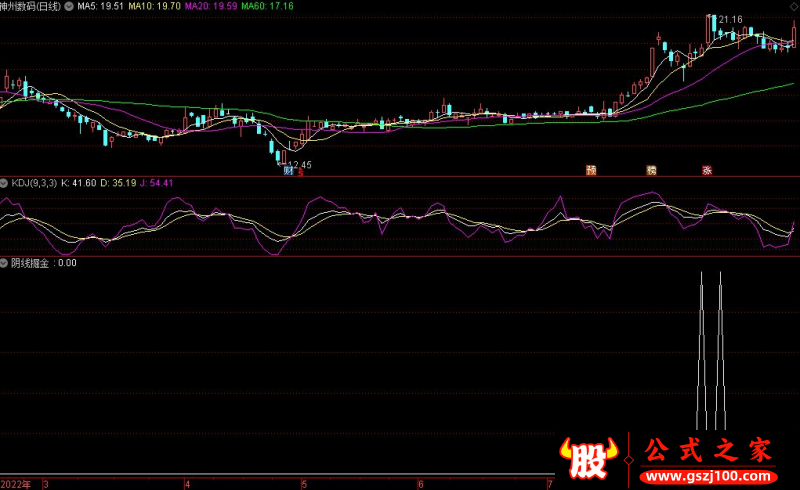The height and width of the screenshot is (490, 800).
Task: Click the brown marker left of the 涨 marker
Action: (652, 170)
